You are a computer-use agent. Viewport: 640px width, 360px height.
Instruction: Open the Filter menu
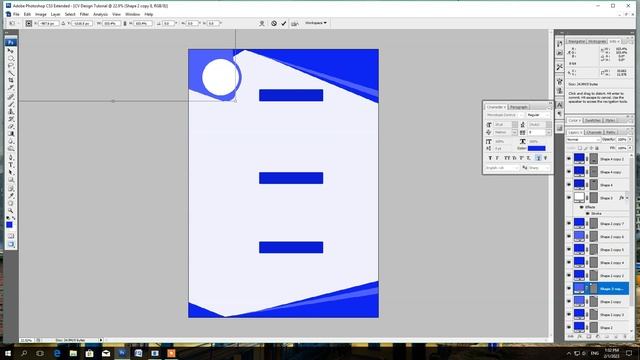click(84, 14)
